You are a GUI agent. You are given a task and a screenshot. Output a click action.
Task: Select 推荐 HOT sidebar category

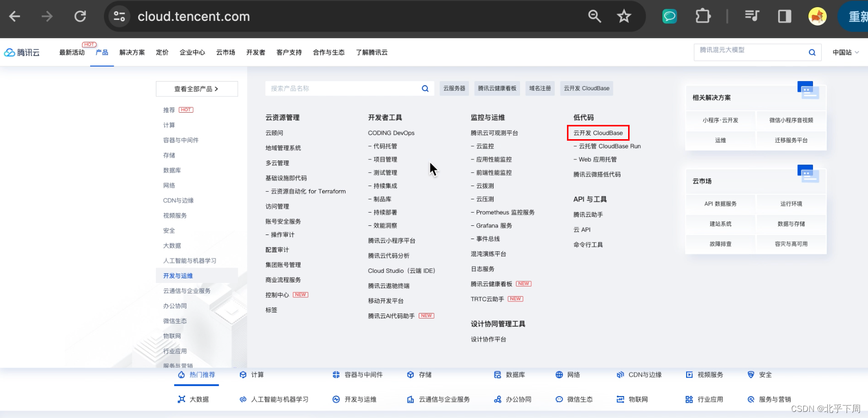click(x=178, y=110)
